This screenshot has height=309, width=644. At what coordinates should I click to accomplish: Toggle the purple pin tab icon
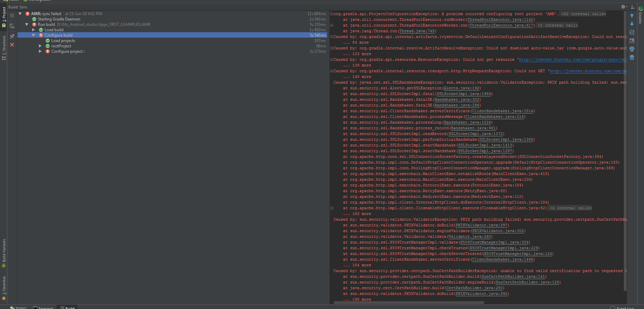click(x=12, y=36)
